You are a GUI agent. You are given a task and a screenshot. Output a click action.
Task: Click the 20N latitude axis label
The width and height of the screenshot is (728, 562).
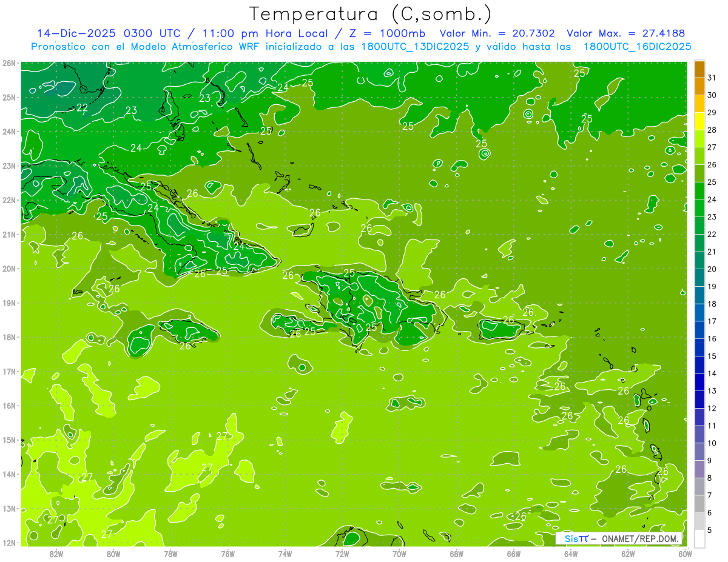[8, 269]
